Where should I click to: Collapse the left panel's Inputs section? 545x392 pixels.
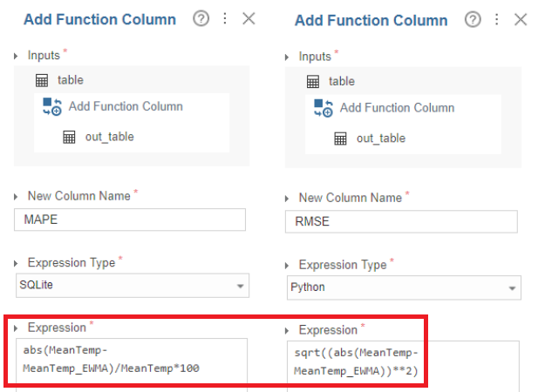16,56
